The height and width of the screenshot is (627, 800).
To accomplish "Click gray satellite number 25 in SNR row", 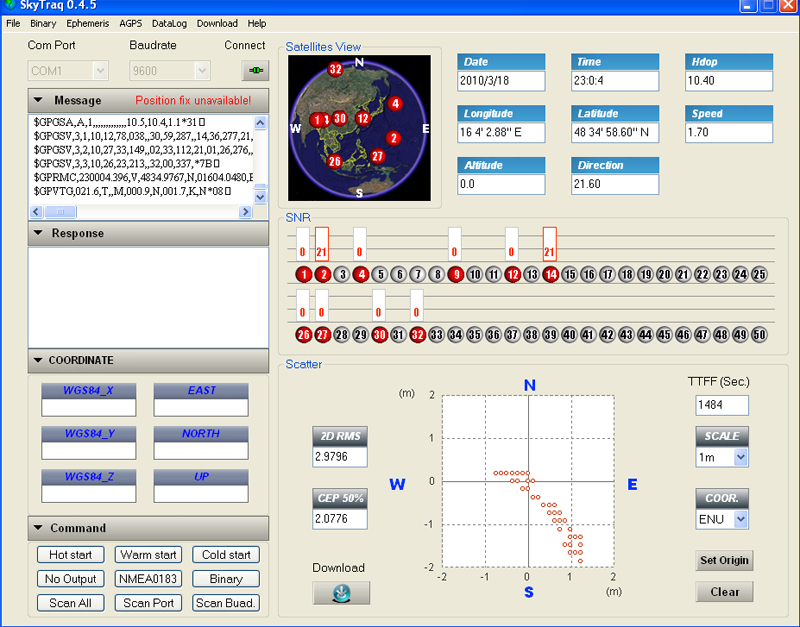I will click(759, 274).
